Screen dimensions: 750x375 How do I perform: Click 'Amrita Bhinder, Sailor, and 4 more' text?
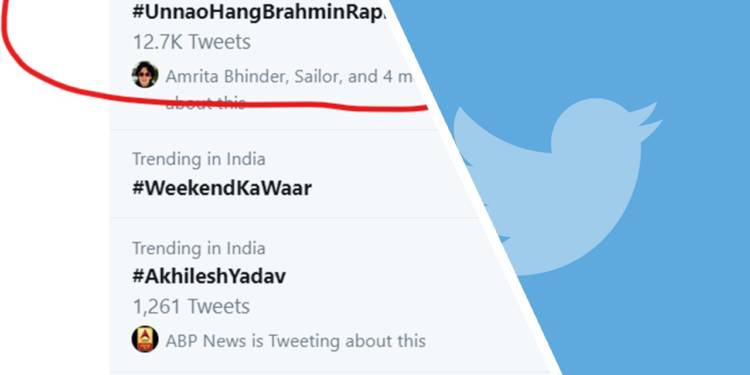[289, 77]
